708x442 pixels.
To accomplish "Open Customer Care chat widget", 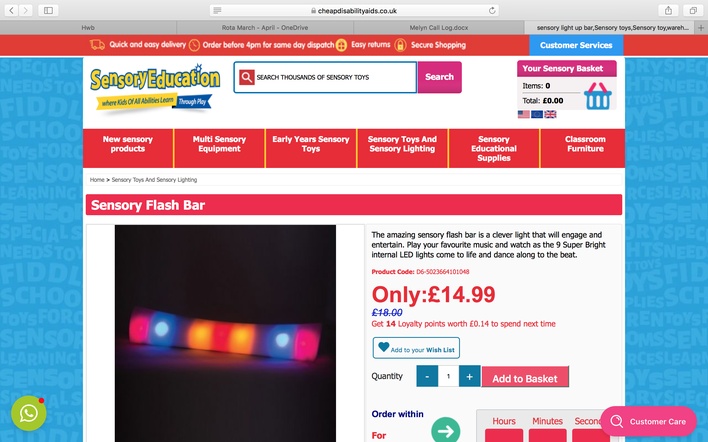I will pyautogui.click(x=648, y=422).
